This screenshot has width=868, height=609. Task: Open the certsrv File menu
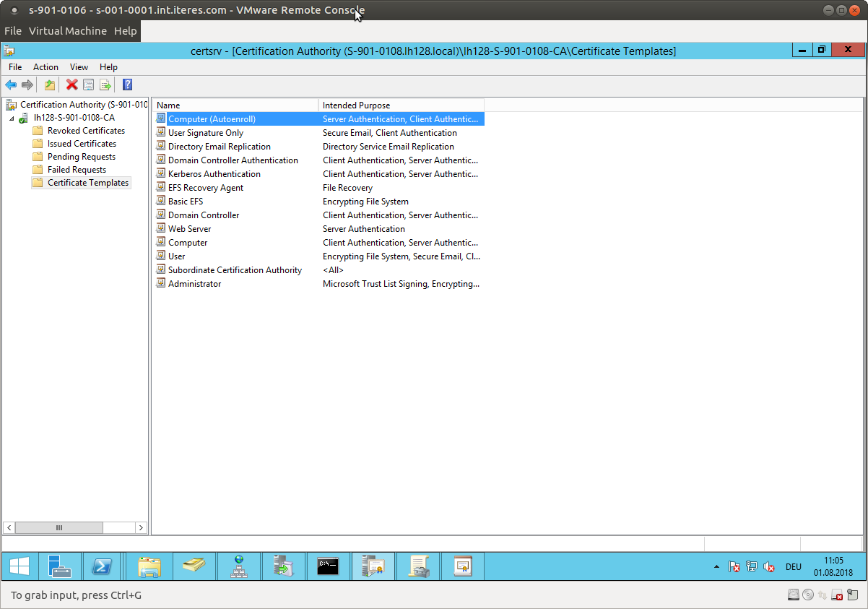click(15, 67)
